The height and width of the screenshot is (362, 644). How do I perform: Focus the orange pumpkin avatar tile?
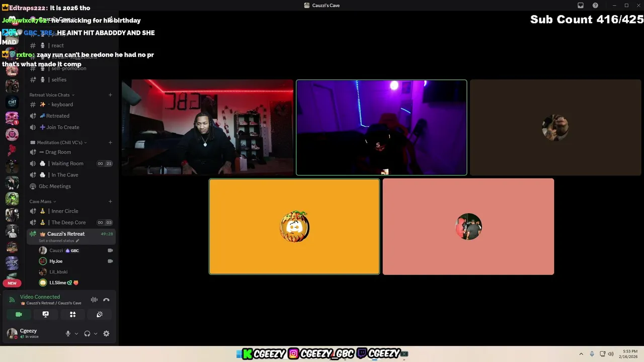294,227
